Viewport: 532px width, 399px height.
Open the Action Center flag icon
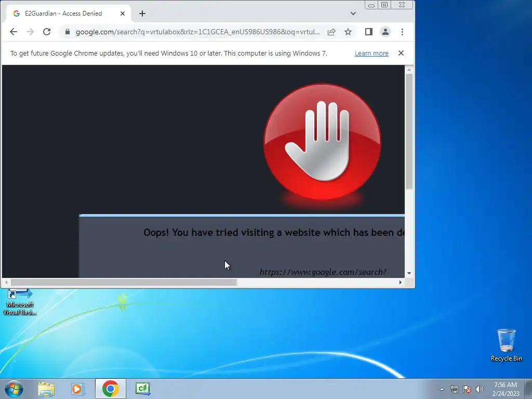467,389
